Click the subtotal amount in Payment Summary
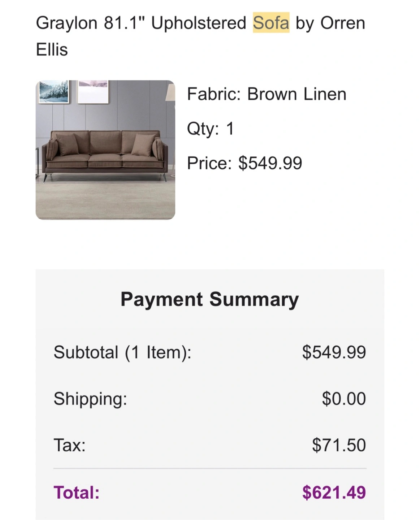 point(334,352)
